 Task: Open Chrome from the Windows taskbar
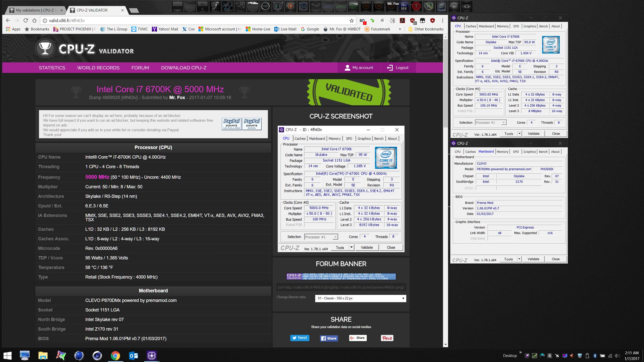click(115, 355)
